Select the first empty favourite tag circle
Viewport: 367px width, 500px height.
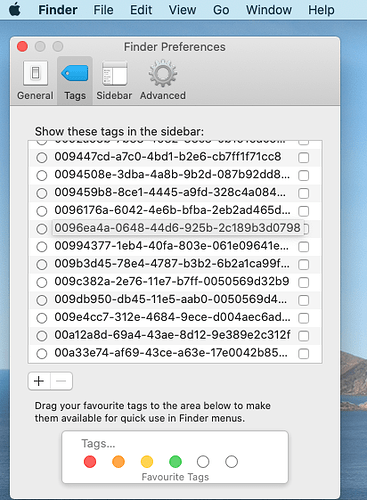pos(203,462)
